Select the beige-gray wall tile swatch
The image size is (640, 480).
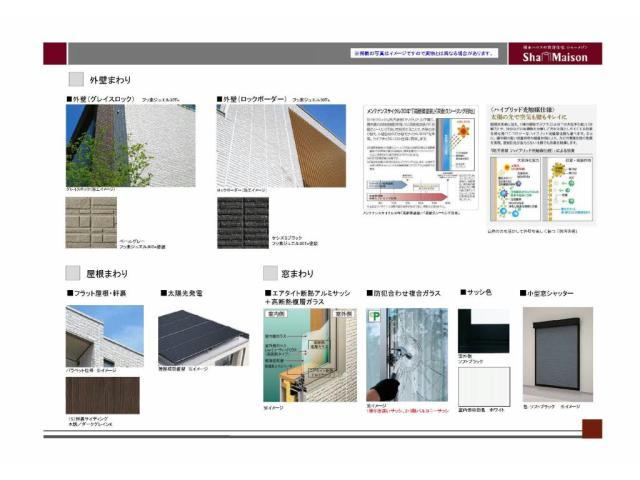pyautogui.click(x=91, y=221)
